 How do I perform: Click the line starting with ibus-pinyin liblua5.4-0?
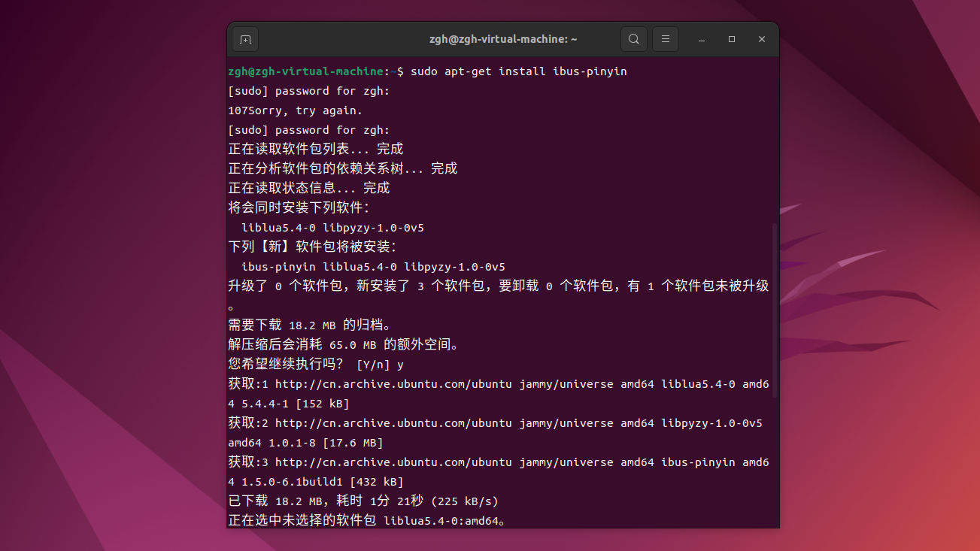click(373, 267)
